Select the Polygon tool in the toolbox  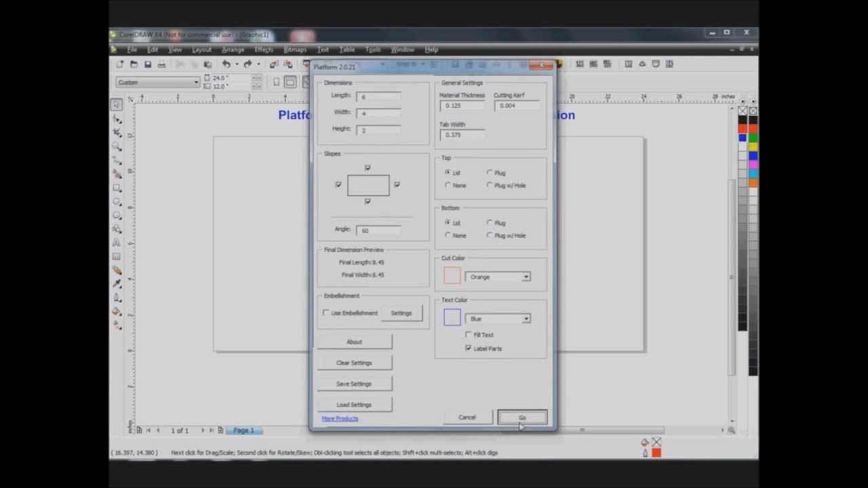click(117, 216)
